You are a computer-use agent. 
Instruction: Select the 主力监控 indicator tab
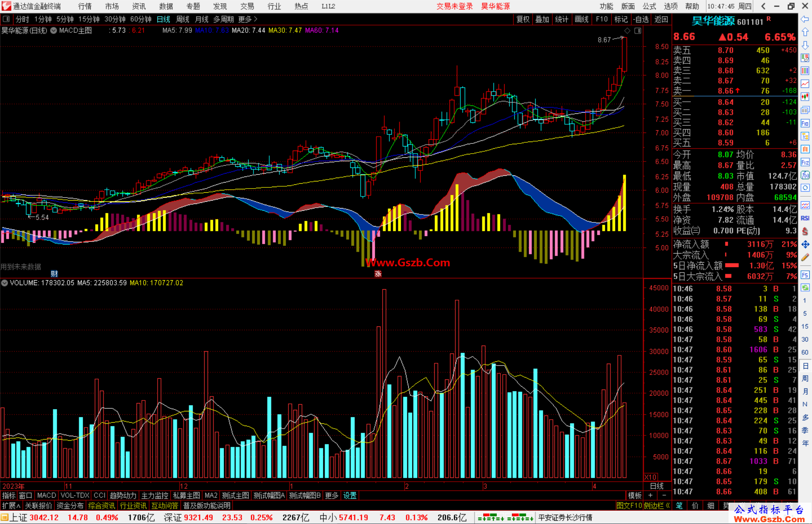(155, 495)
